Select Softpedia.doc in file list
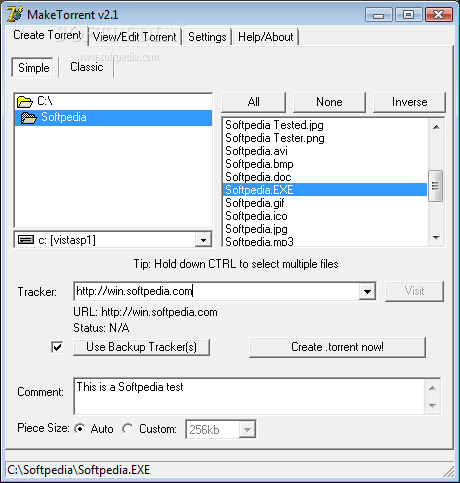Image resolution: width=460 pixels, height=483 pixels. tap(325, 177)
